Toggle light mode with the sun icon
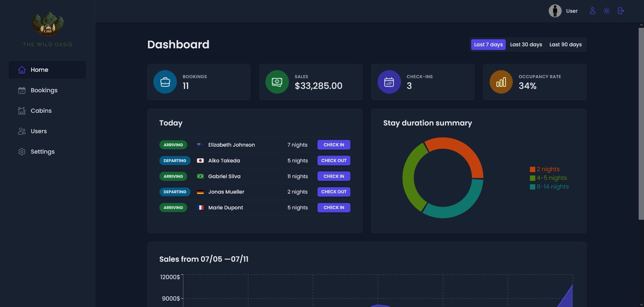This screenshot has height=307, width=644. point(606,11)
